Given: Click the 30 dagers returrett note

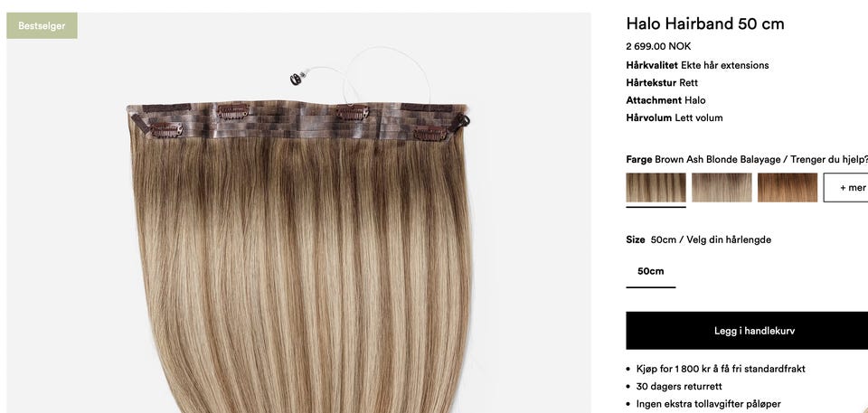Looking at the screenshot, I should pos(679,387).
